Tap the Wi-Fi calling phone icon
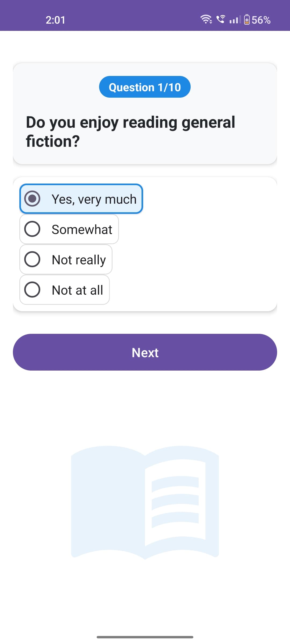Screen dimensions: 290x644 coord(221,19)
